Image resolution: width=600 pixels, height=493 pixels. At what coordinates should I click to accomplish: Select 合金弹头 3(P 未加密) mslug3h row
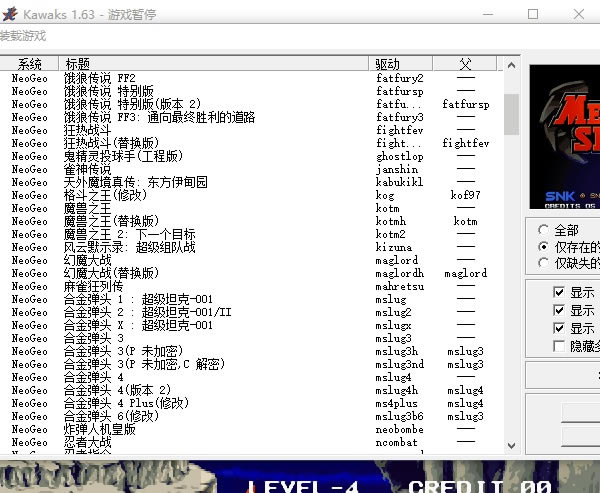pyautogui.click(x=251, y=351)
